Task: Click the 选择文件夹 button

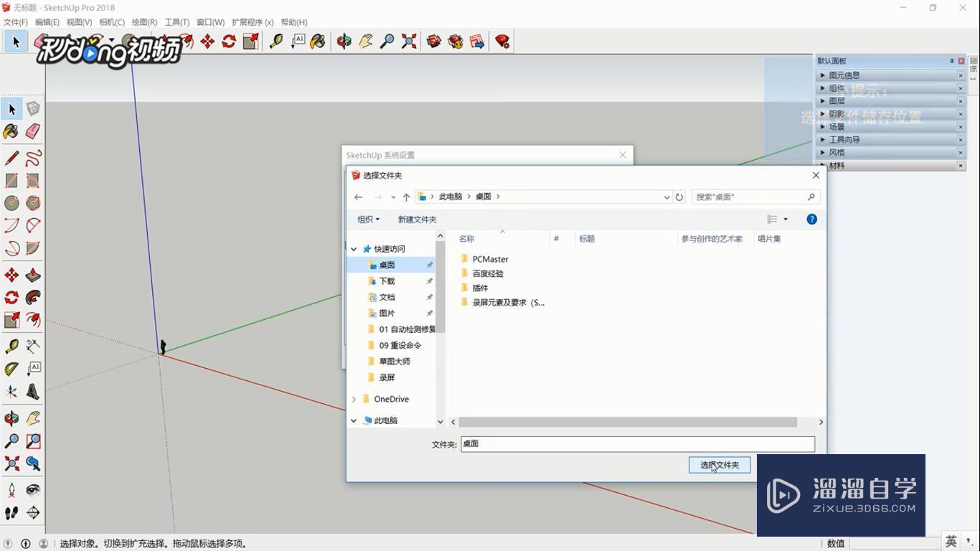Action: pyautogui.click(x=720, y=465)
